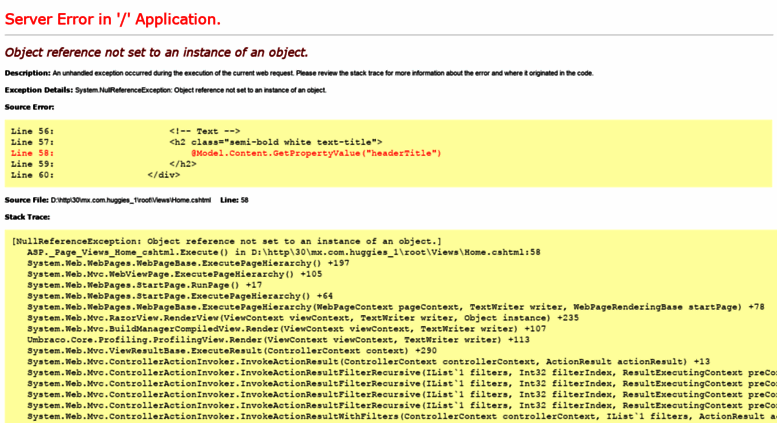Click the 'Exception Details:' label

[39, 90]
